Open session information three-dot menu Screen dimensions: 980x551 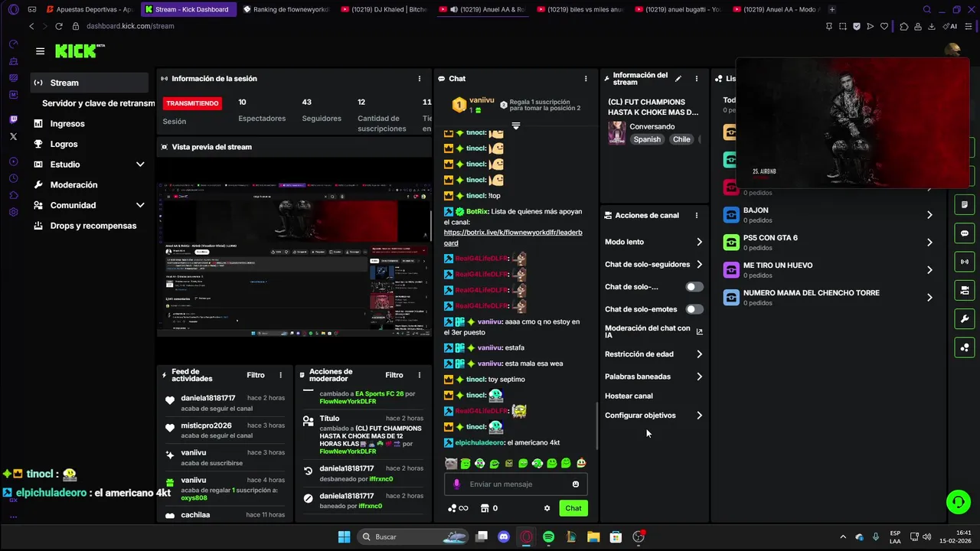(419, 78)
